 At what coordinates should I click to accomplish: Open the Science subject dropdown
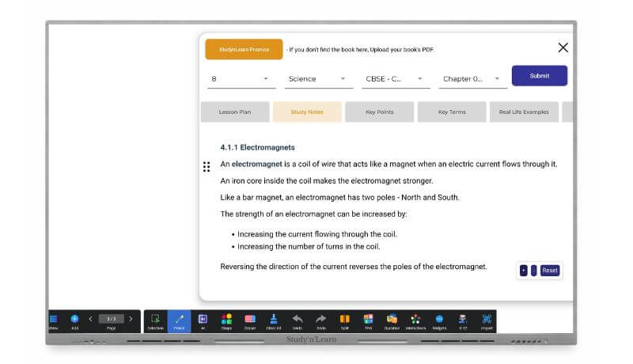(x=319, y=78)
